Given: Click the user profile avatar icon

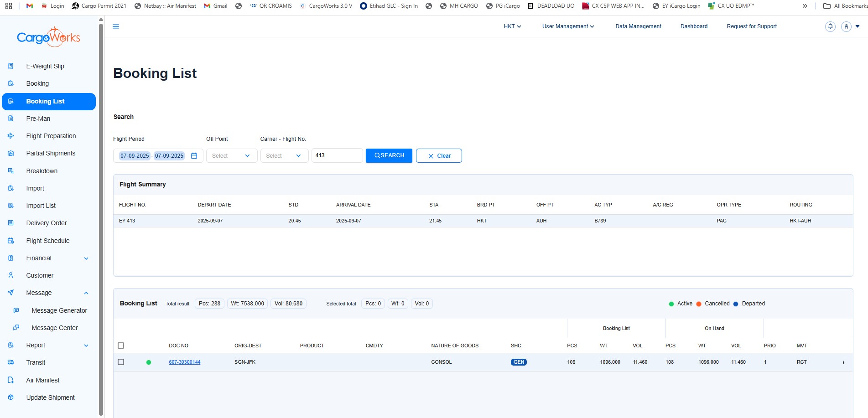Looking at the screenshot, I should coord(846,26).
